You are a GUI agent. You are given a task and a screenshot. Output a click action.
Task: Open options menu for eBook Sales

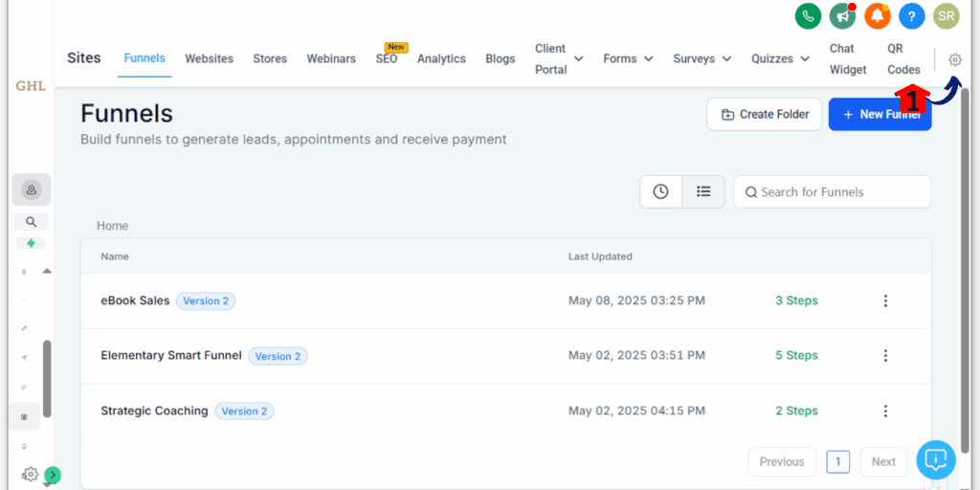(885, 301)
